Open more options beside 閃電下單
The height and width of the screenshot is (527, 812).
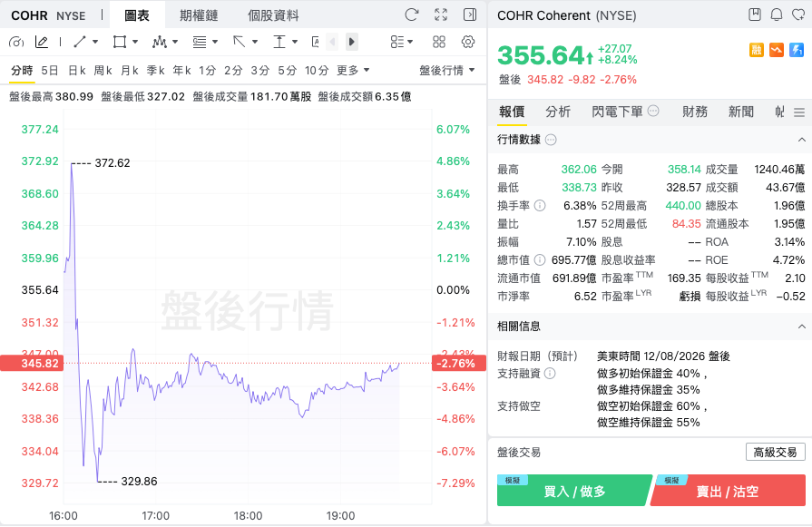click(653, 111)
